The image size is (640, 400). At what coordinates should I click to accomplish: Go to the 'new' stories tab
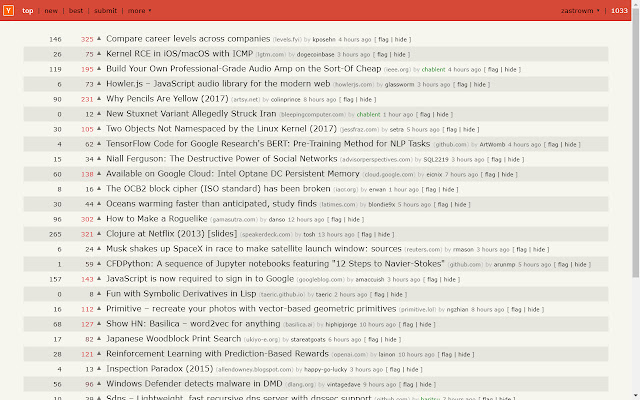point(51,11)
